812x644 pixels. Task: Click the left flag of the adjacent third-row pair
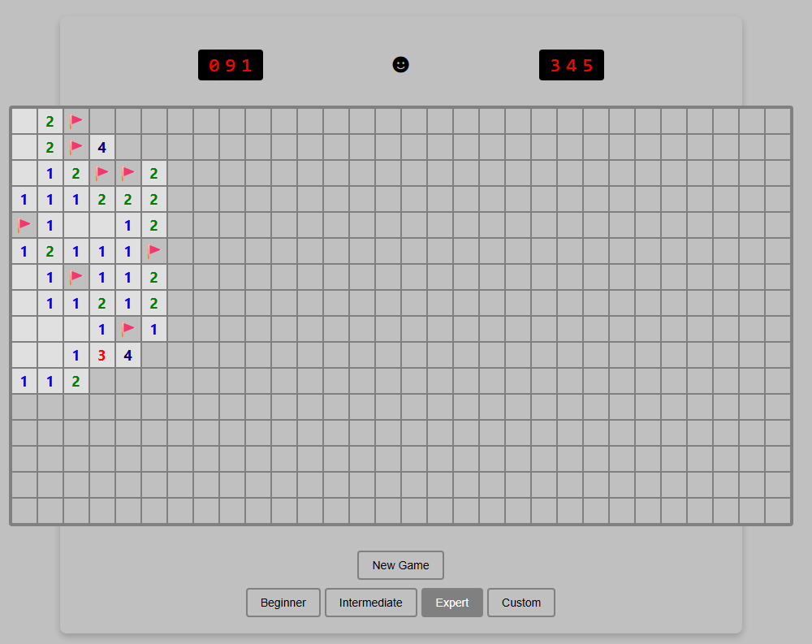coord(102,173)
